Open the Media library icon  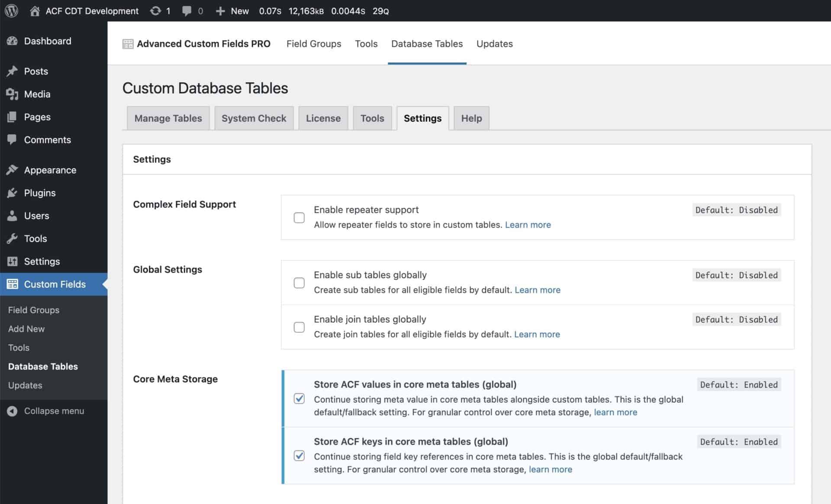click(x=13, y=94)
